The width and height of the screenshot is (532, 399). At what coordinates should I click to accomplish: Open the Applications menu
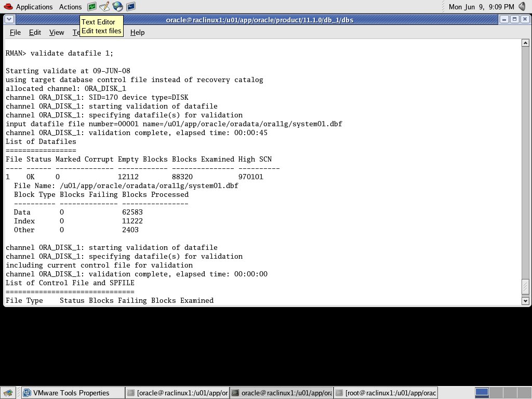(x=34, y=7)
